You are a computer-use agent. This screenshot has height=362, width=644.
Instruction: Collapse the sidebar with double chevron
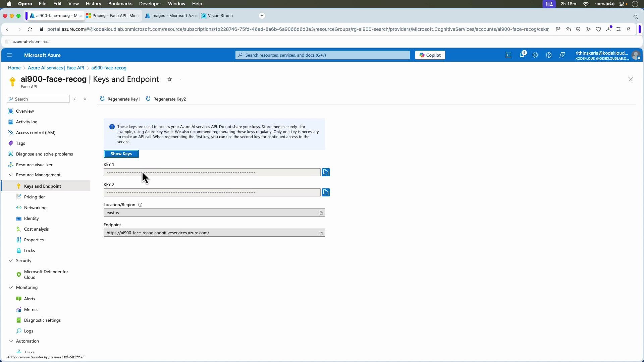[x=85, y=99]
